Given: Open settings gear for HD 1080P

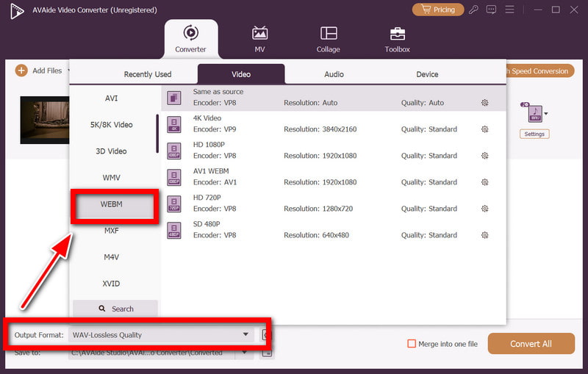Looking at the screenshot, I should click(485, 156).
